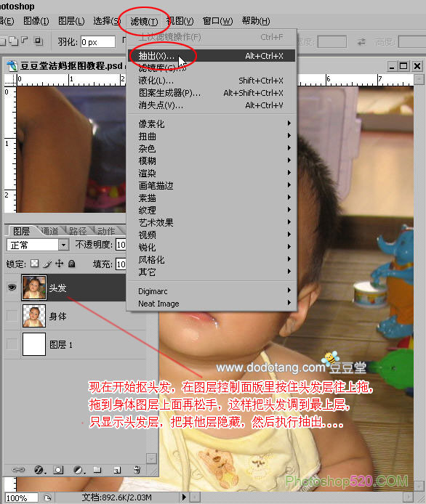Expand the 渲染 submenu

click(x=211, y=174)
